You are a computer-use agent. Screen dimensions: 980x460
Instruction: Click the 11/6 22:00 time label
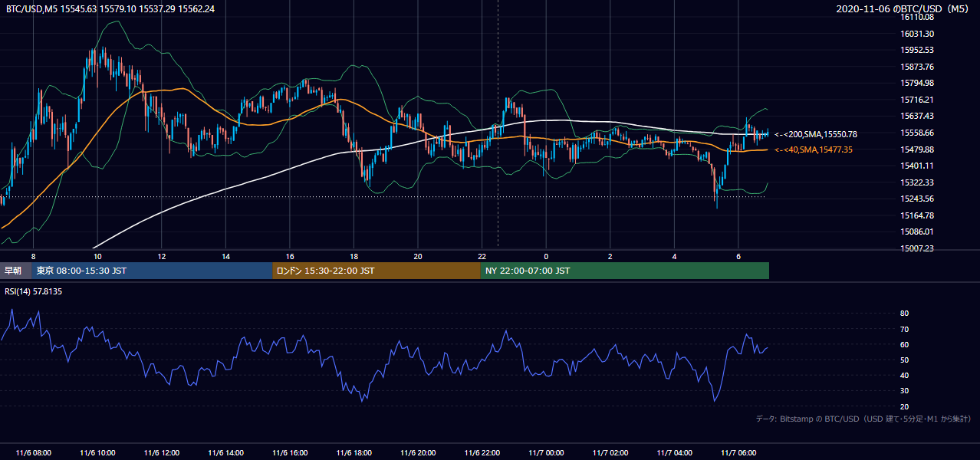pyautogui.click(x=482, y=453)
